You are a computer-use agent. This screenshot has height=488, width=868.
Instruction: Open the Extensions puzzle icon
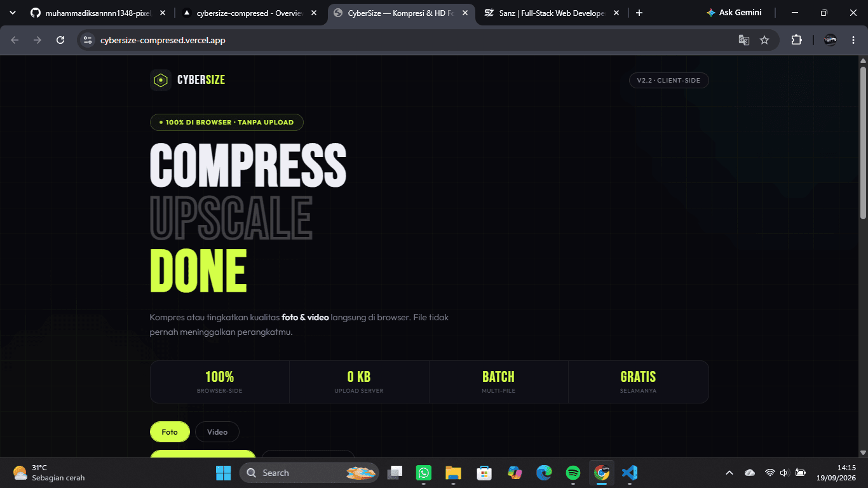(x=796, y=40)
